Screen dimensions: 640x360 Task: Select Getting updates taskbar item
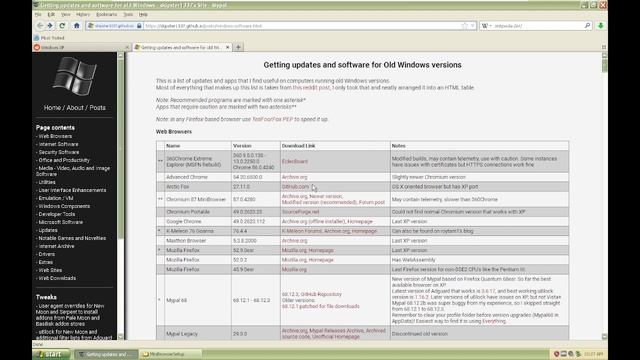[x=107, y=354]
